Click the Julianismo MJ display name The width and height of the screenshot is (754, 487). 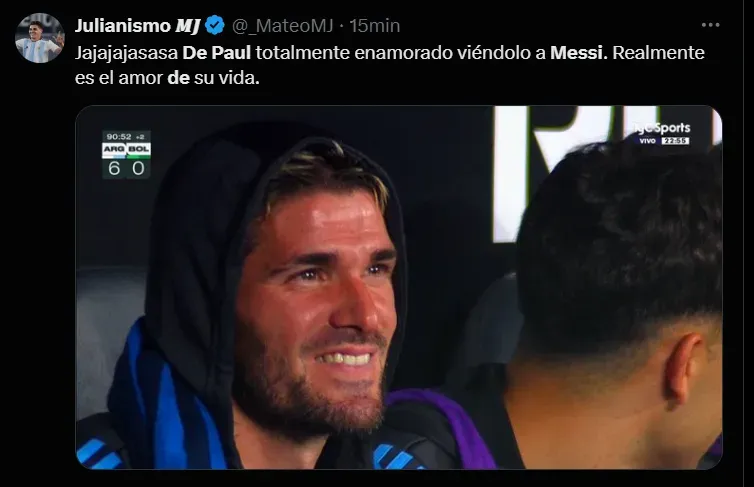click(x=137, y=25)
